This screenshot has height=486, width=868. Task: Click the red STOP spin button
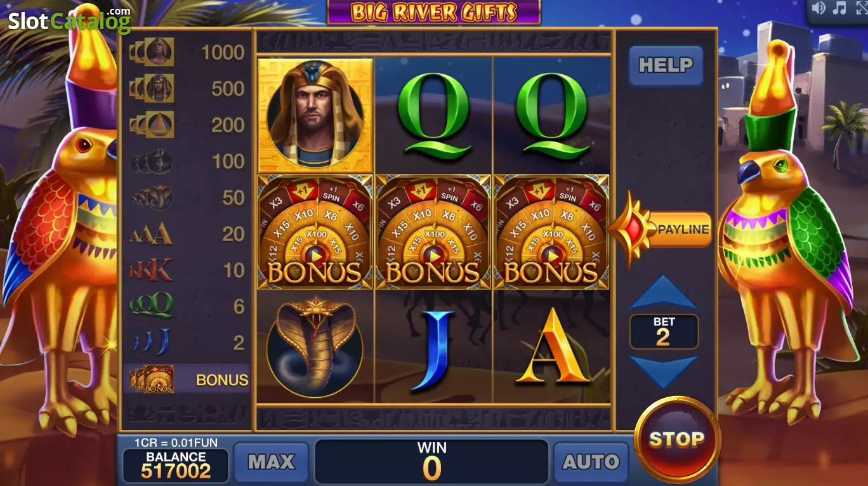(677, 440)
